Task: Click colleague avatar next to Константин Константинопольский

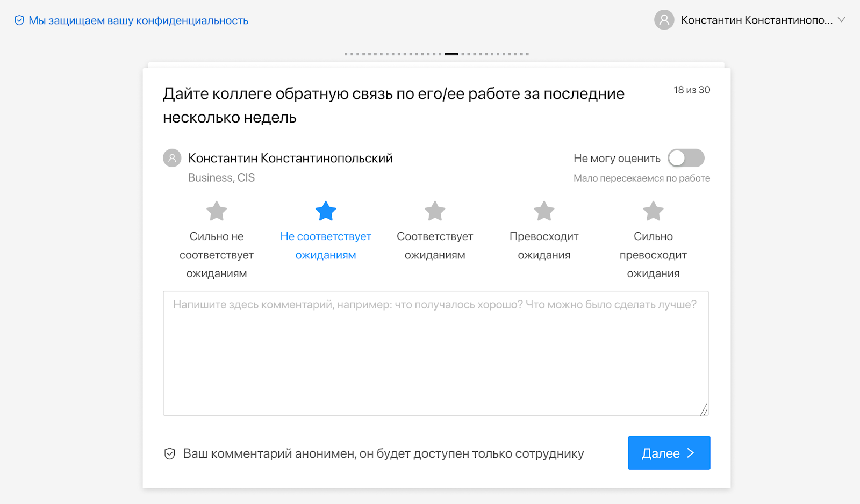Action: coord(172,158)
